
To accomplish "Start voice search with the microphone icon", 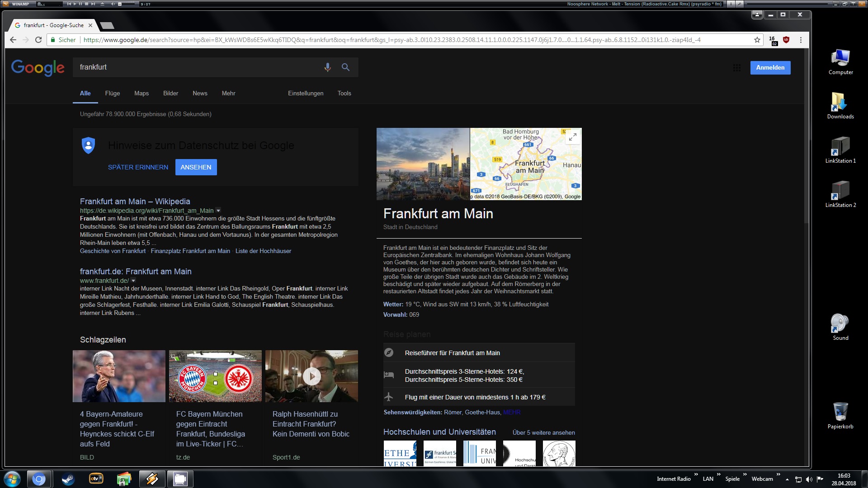I will (328, 67).
